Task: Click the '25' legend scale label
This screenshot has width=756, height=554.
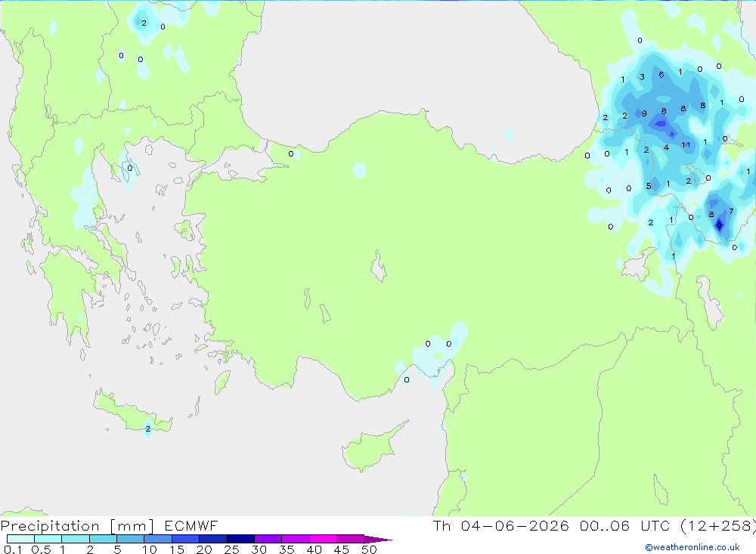Action: 231,549
